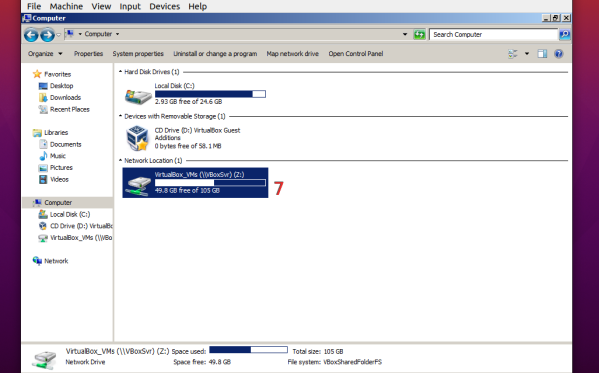Click Properties in the command bar
Viewport: 599px width, 373px height.
[x=88, y=54]
